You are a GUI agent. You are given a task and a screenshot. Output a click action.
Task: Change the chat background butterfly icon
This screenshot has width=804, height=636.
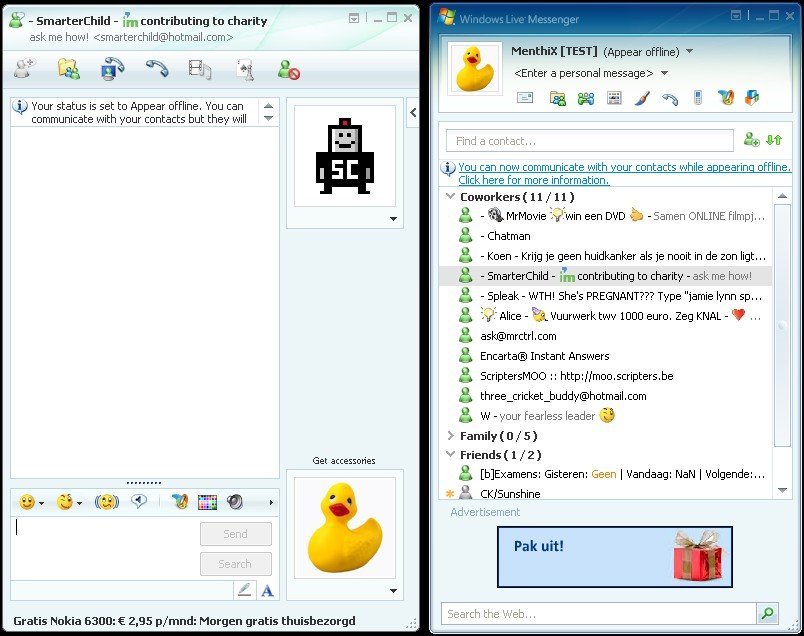click(x=180, y=501)
